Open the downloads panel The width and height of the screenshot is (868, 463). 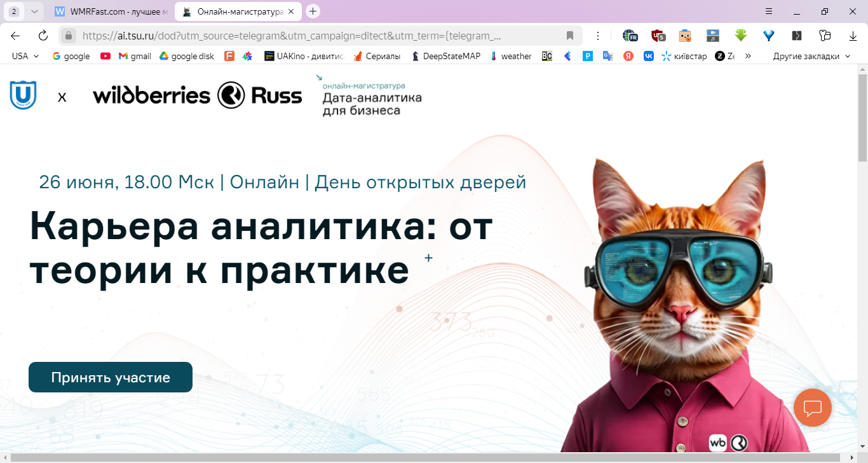853,36
